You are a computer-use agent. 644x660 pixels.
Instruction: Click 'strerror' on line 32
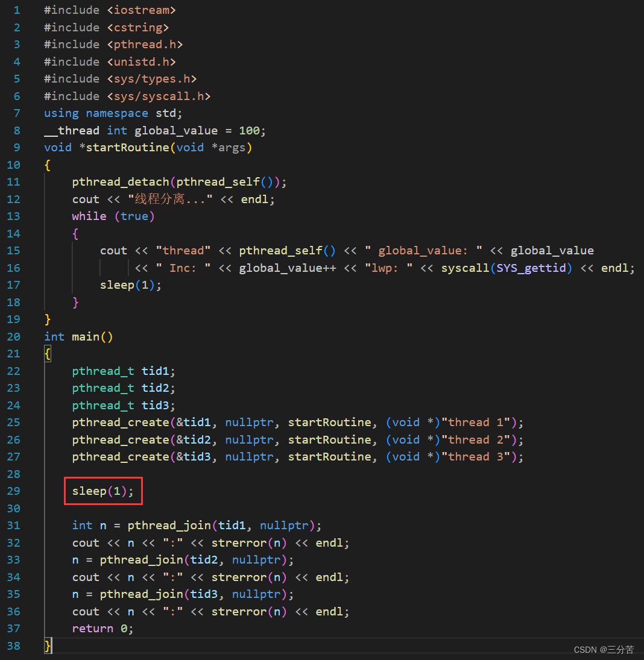pyautogui.click(x=239, y=542)
